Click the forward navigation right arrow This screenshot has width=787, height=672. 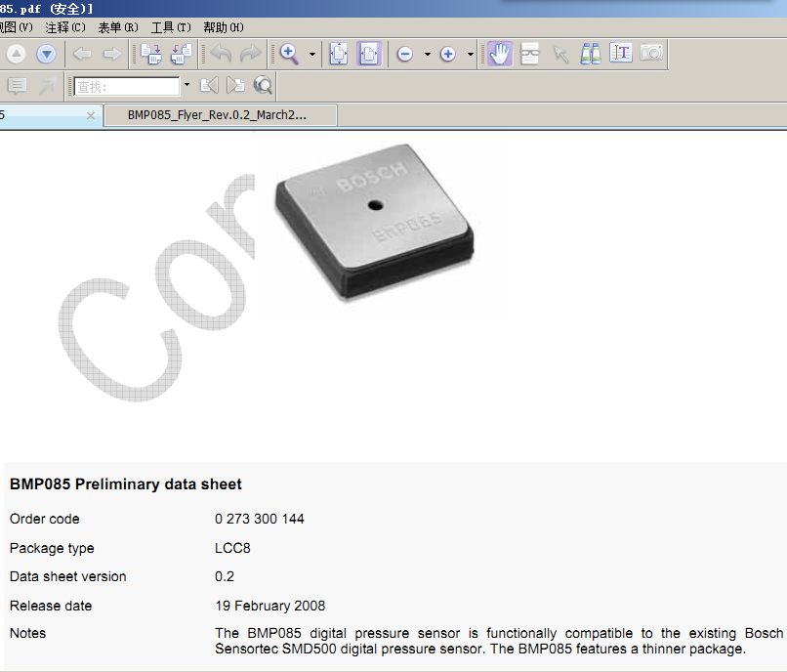coord(112,54)
